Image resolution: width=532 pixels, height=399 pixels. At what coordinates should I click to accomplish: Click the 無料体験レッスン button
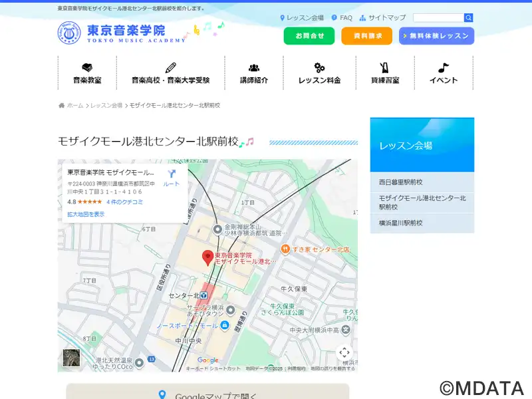436,36
